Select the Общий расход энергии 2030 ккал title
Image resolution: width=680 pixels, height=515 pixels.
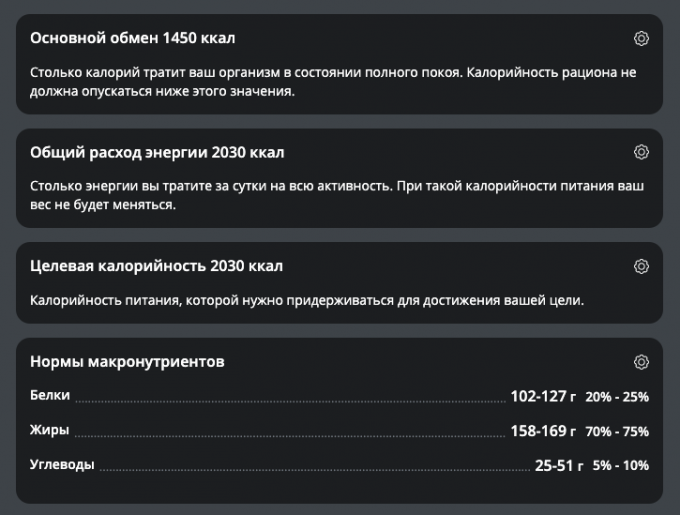(x=157, y=153)
